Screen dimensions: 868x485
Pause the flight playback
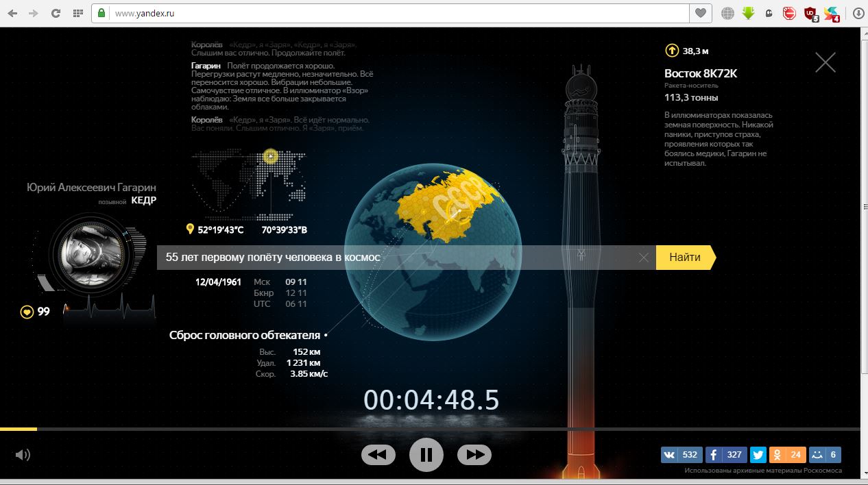tap(426, 454)
